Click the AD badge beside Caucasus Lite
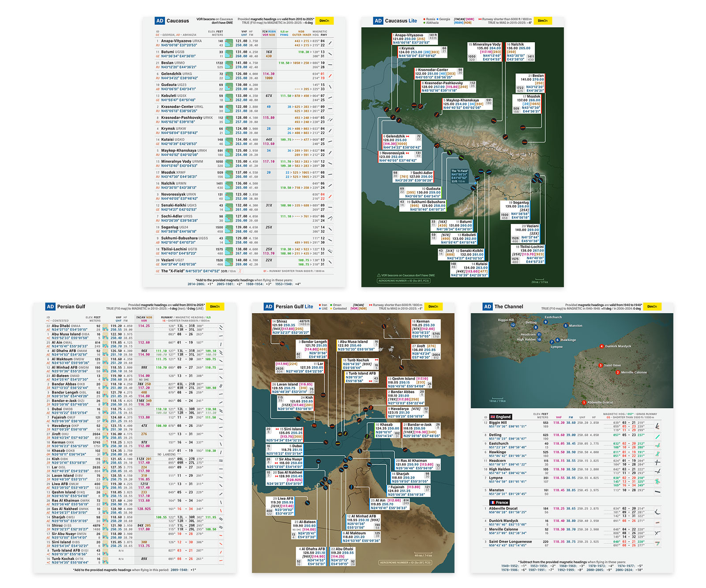 [378, 21]
